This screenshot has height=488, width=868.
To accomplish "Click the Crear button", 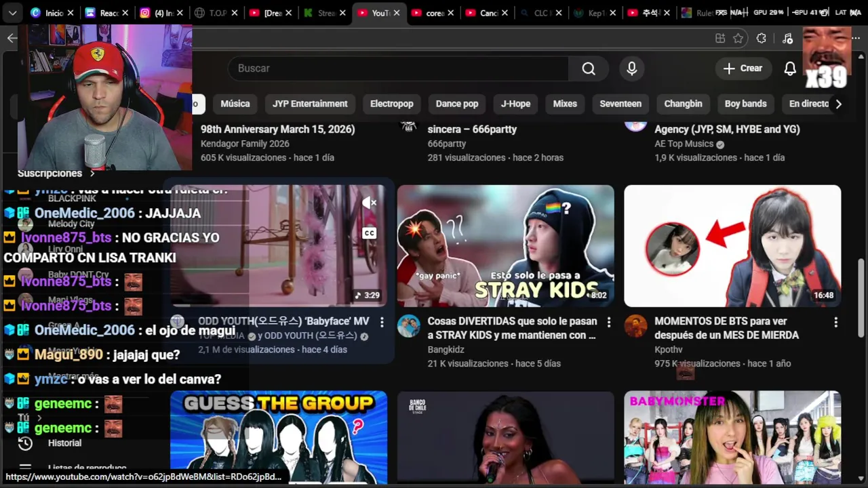I will point(743,68).
